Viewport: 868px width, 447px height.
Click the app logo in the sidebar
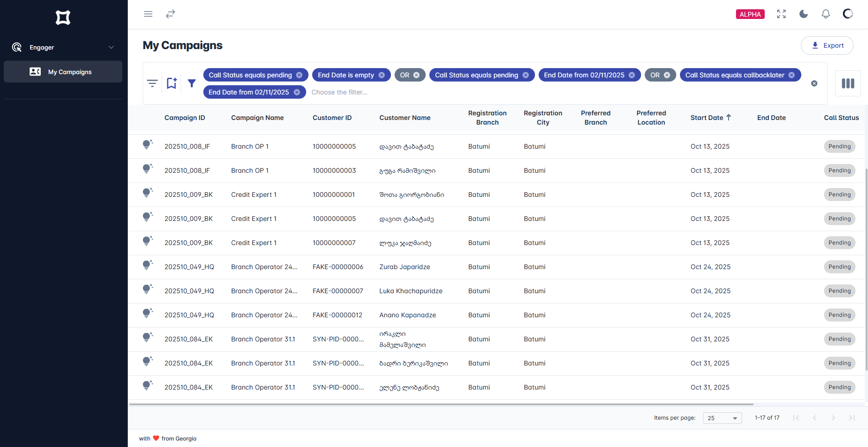click(63, 18)
